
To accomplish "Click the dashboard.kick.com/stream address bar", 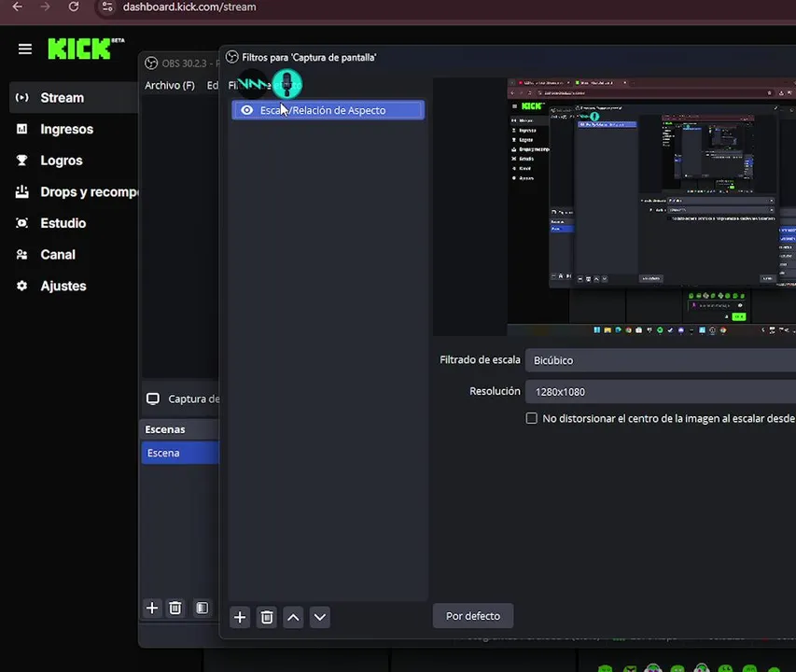I will tap(189, 7).
